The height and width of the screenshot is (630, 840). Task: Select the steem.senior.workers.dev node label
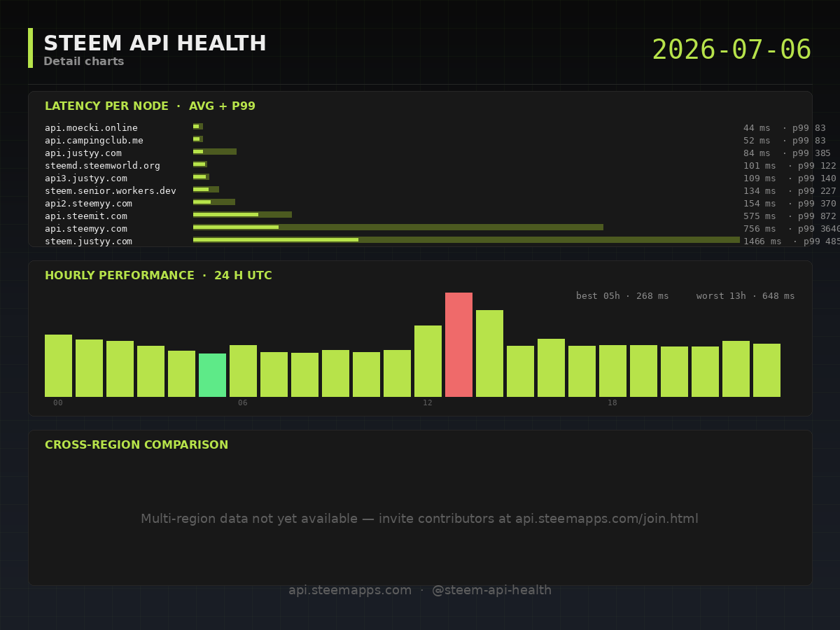(111, 191)
